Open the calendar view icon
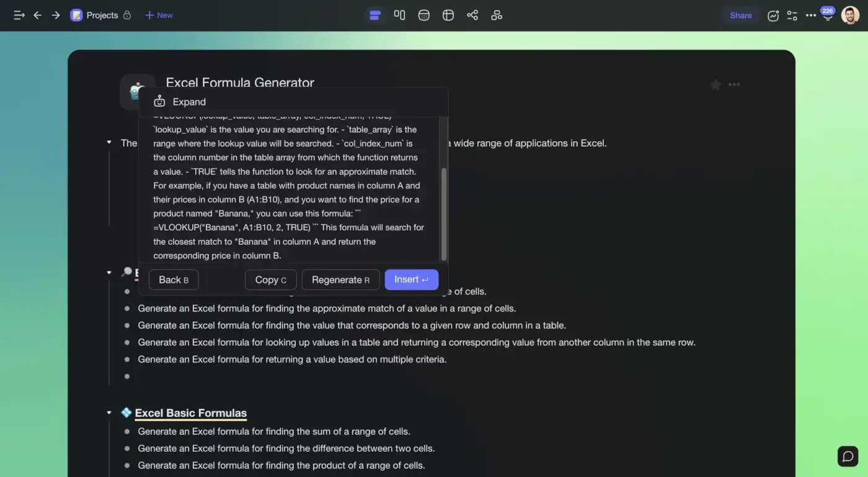 423,15
